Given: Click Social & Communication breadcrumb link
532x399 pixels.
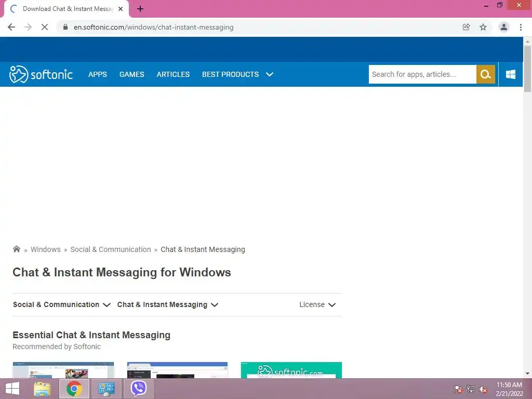Looking at the screenshot, I should 111,249.
